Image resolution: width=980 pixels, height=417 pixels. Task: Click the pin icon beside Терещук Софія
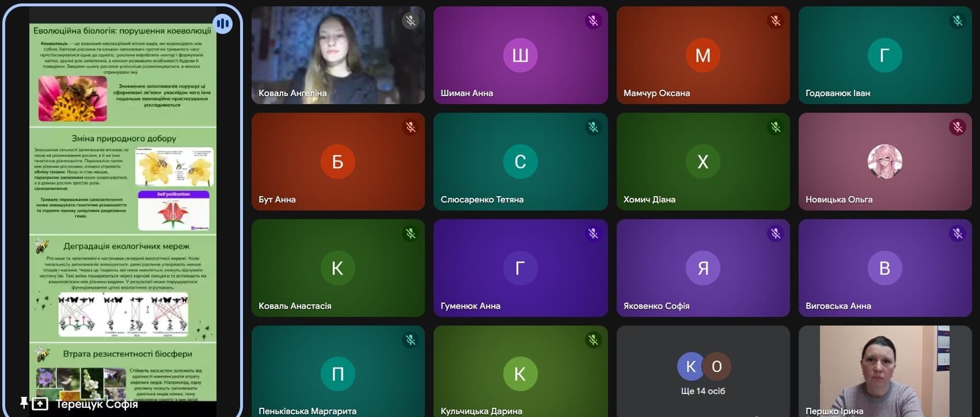click(24, 403)
